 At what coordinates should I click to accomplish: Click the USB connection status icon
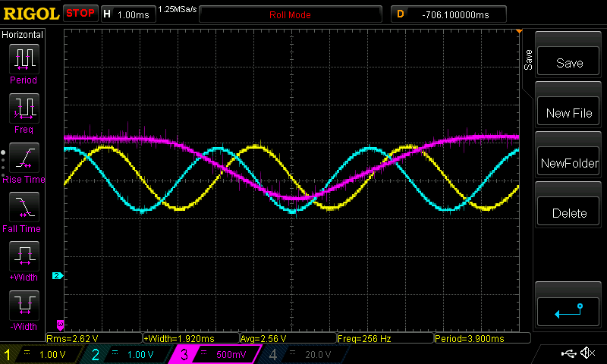coord(568,353)
